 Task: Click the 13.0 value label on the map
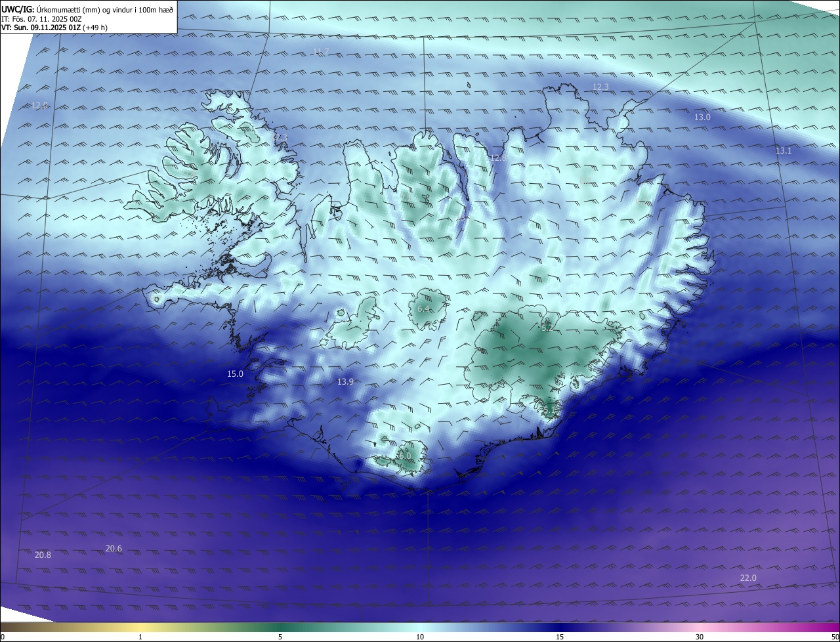(702, 117)
